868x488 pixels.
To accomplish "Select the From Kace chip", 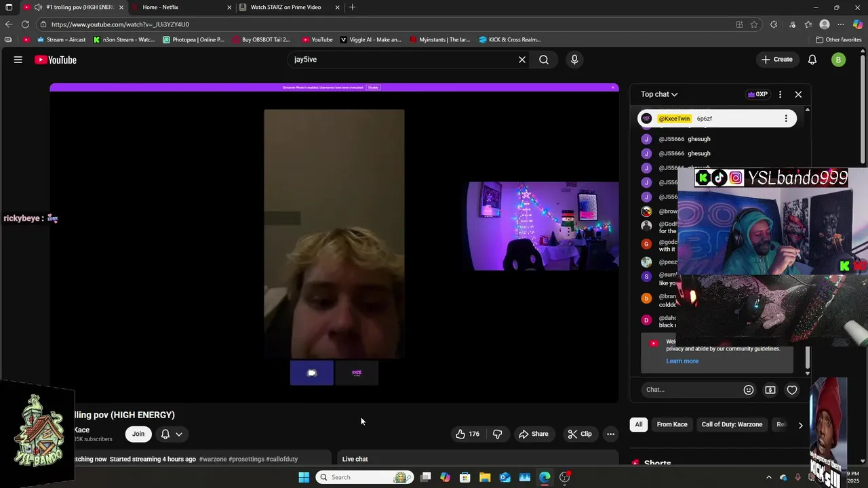I will pos(672,424).
